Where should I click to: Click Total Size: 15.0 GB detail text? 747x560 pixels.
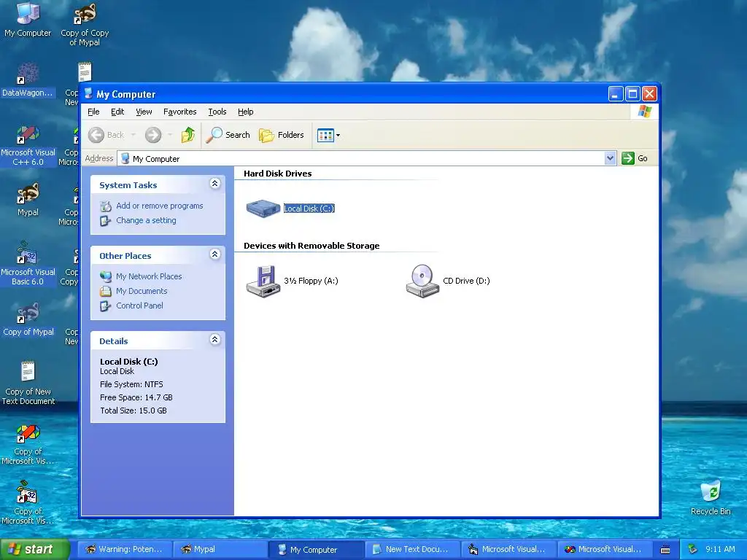tap(133, 411)
